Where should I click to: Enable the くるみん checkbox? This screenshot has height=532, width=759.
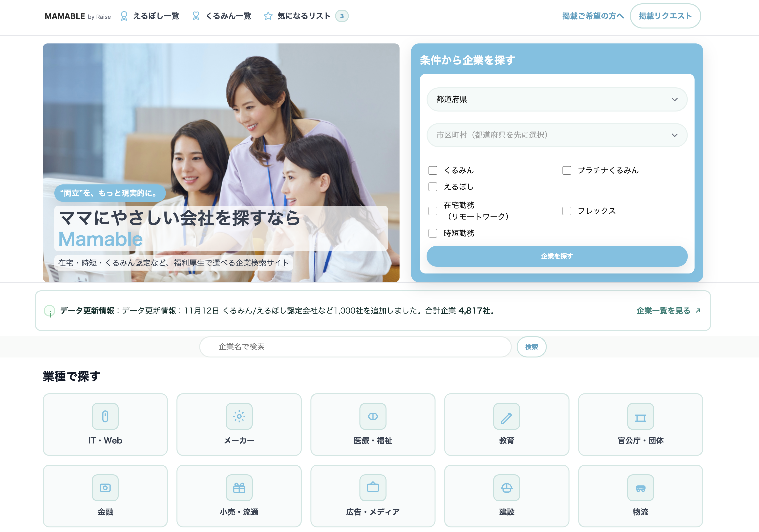pyautogui.click(x=433, y=170)
